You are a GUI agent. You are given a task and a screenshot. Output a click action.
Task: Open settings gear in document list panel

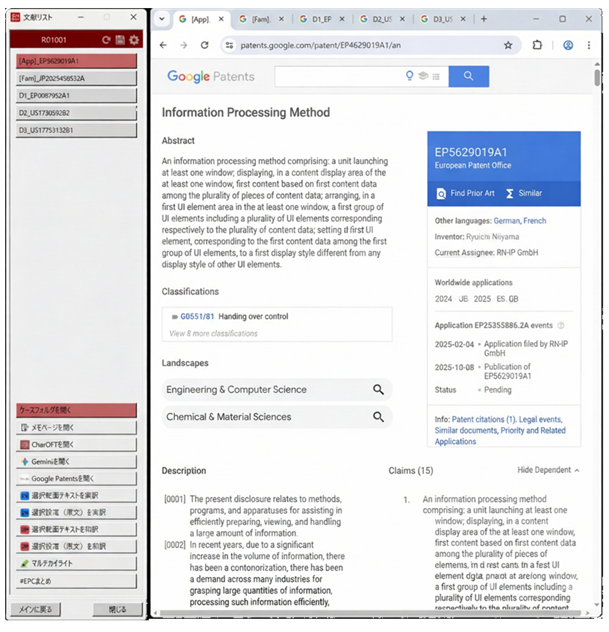[x=134, y=40]
